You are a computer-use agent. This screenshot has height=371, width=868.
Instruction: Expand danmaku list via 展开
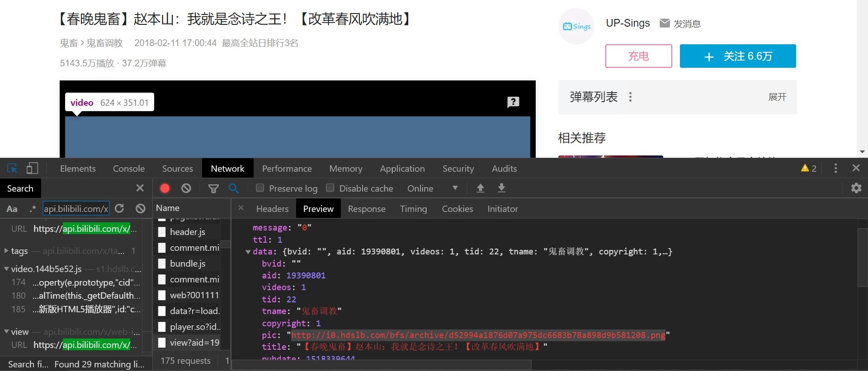(778, 97)
